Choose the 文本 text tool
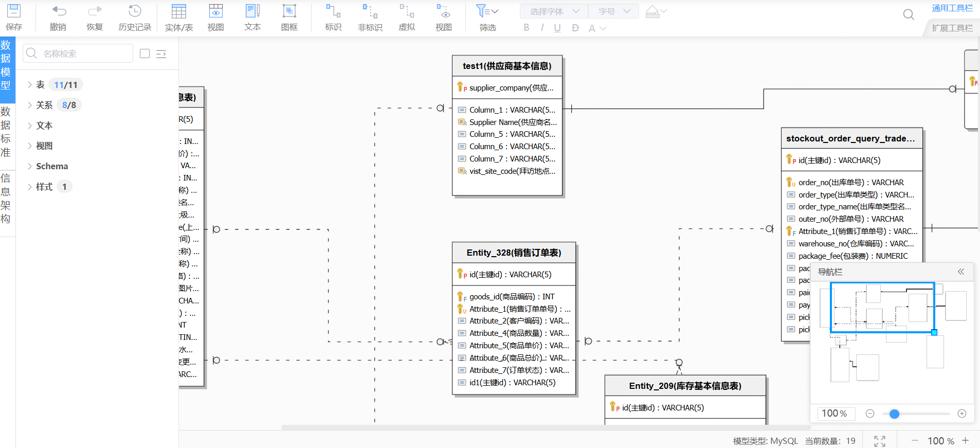 click(252, 17)
